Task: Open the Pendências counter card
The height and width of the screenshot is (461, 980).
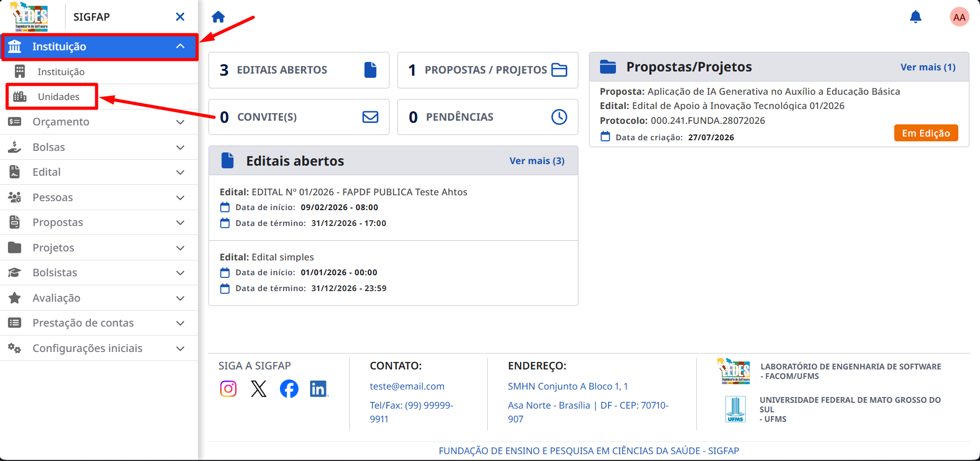Action: 487,117
